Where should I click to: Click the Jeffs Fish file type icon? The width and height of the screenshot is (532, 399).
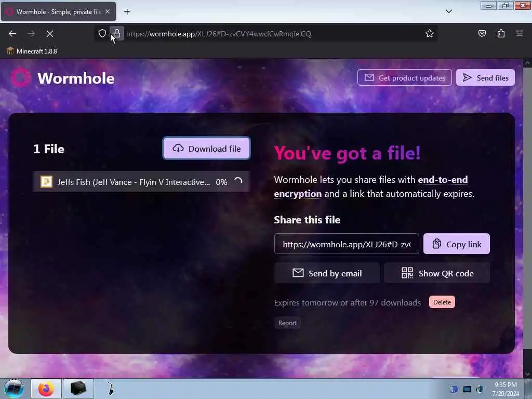coord(46,181)
